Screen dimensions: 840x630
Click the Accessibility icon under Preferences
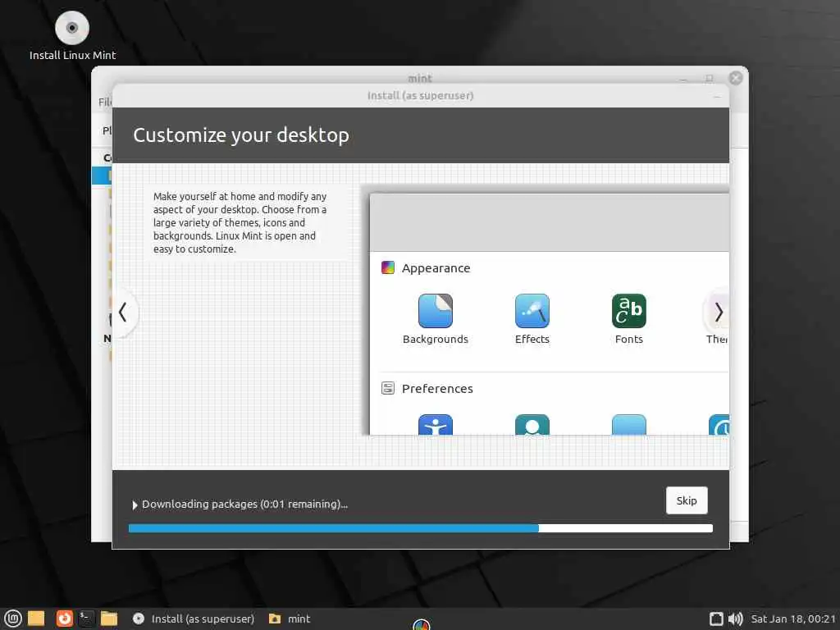coord(435,425)
